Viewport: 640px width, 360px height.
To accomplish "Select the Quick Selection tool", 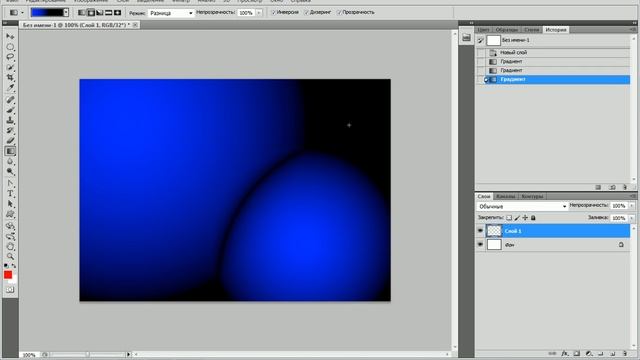I will [10, 67].
